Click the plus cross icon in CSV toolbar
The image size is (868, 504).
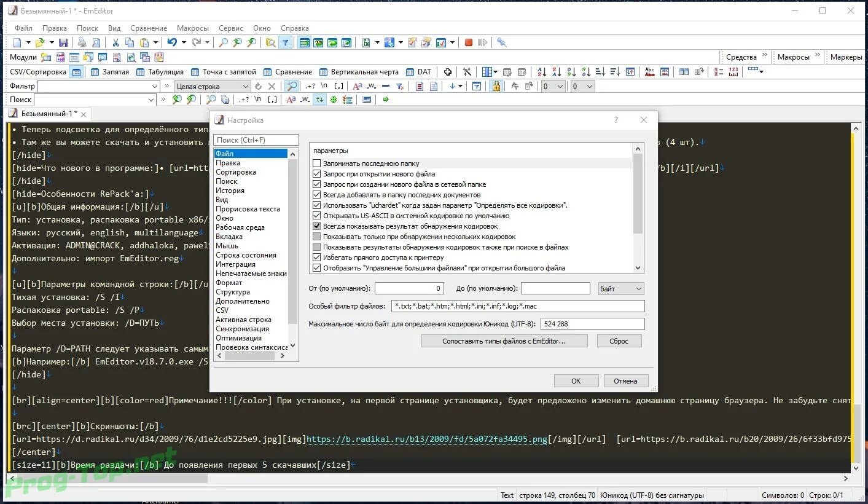pos(448,72)
